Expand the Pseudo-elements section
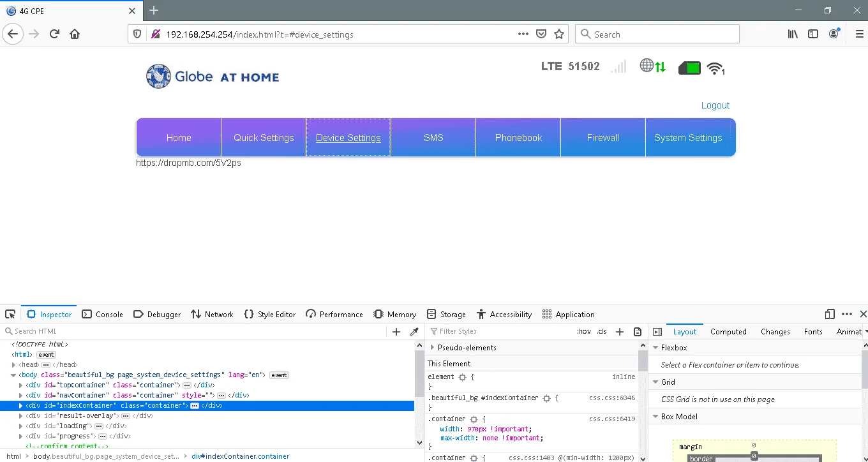 coord(432,348)
